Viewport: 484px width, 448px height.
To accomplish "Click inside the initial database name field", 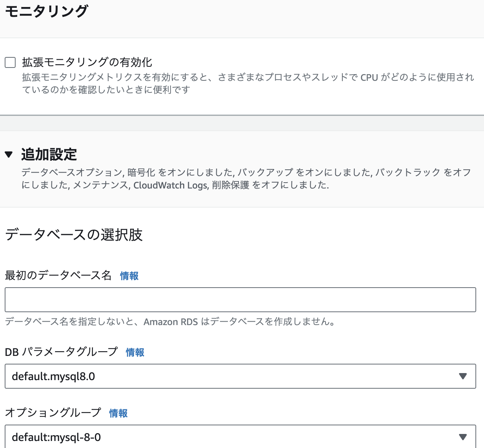I will 240,299.
